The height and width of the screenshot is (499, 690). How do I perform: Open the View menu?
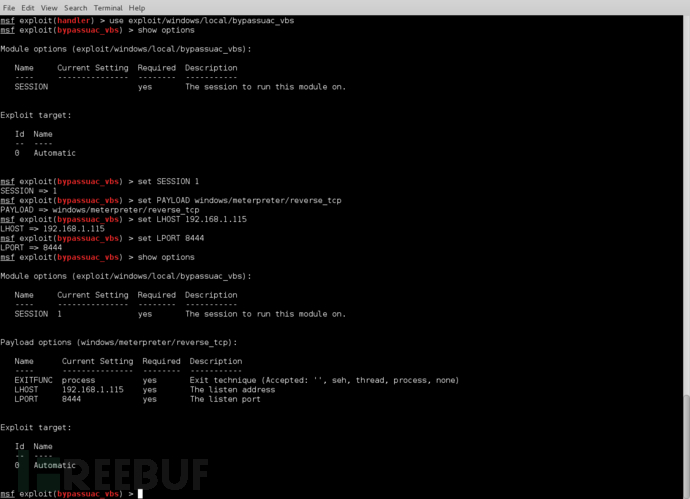[49, 8]
